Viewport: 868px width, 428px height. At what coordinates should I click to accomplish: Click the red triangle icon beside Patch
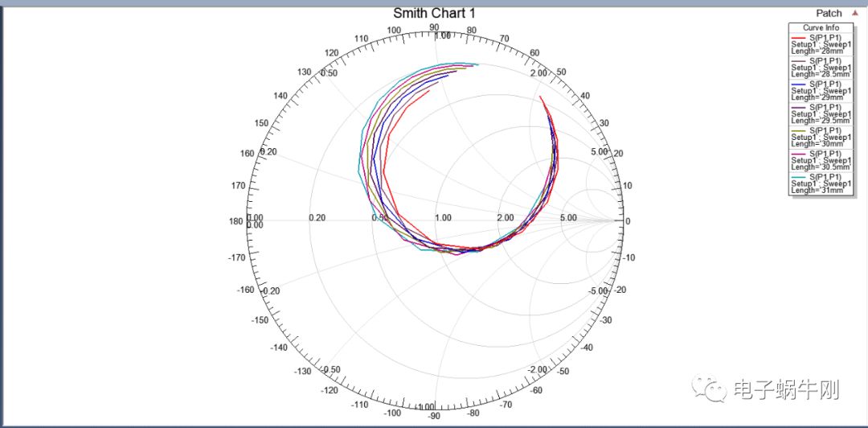[855, 13]
